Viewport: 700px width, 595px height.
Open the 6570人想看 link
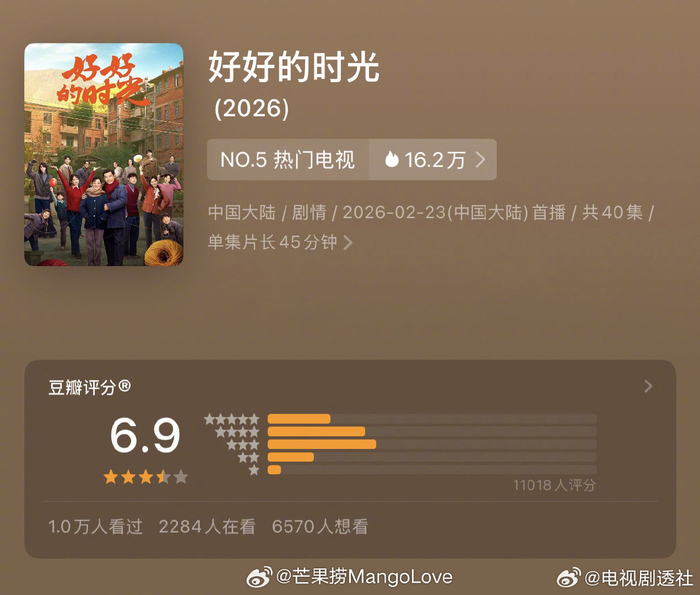coord(320,527)
